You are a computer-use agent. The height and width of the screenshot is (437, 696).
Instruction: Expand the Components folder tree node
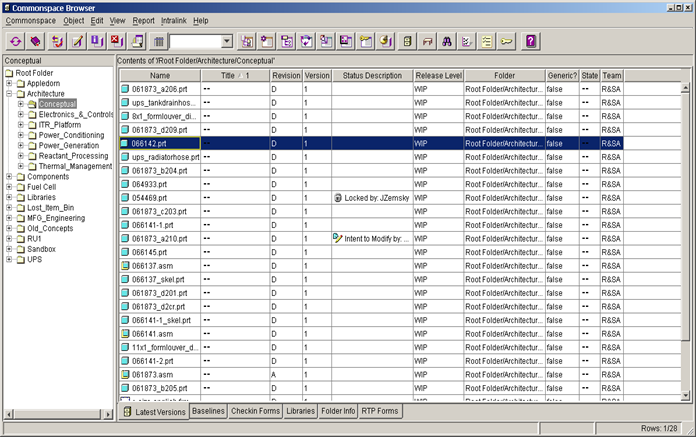(9, 177)
